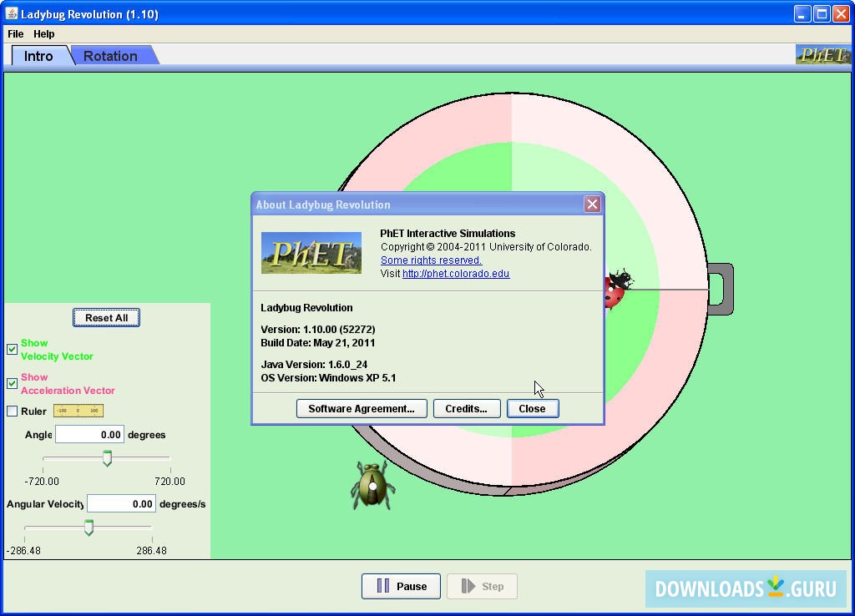The image size is (855, 616).
Task: Pause the simulation
Action: click(401, 586)
